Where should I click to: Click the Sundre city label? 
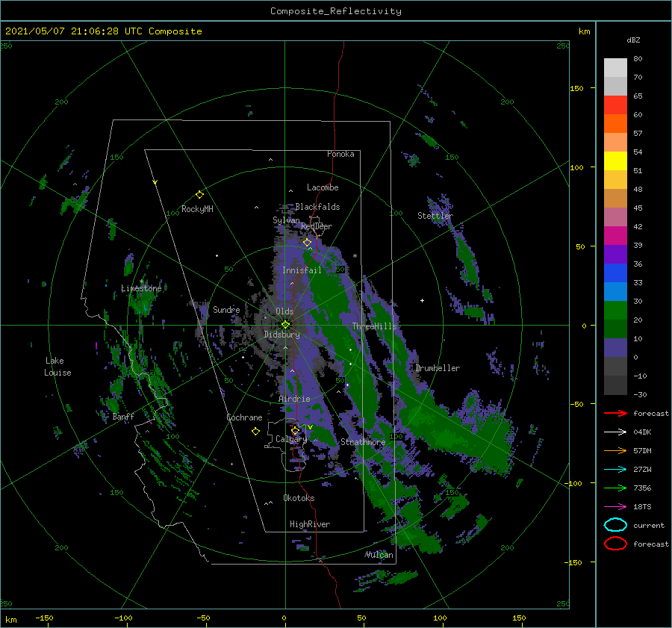tap(226, 309)
